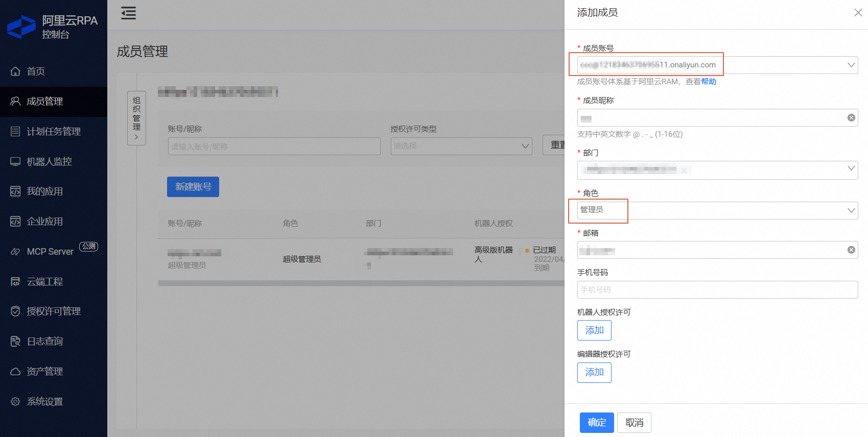This screenshot has width=868, height=437.
Task: Expand the 组织管理 side panel
Action: [x=136, y=118]
